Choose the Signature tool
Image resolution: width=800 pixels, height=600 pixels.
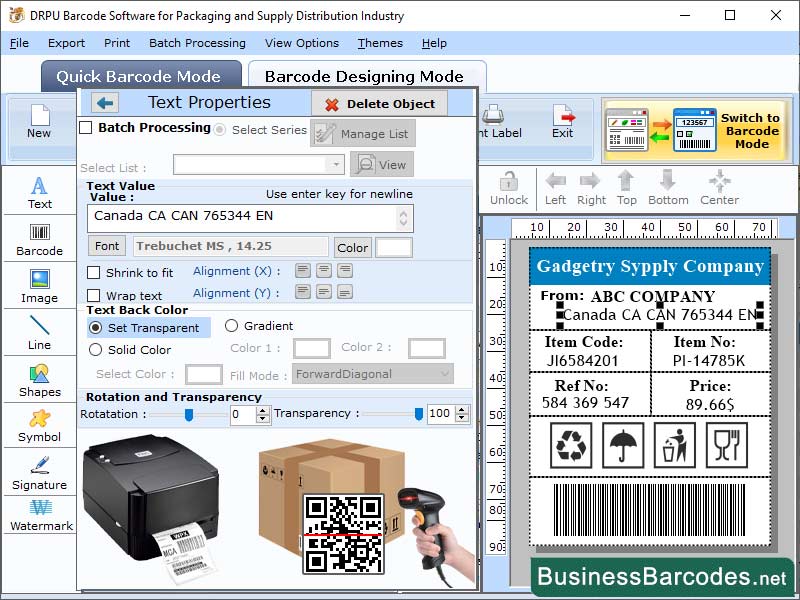[39, 473]
